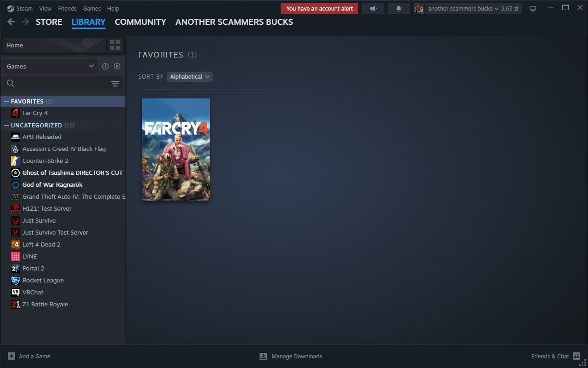Click the Left 4 Dead 2 icon
Screen dimensions: 588x368
point(16,244)
